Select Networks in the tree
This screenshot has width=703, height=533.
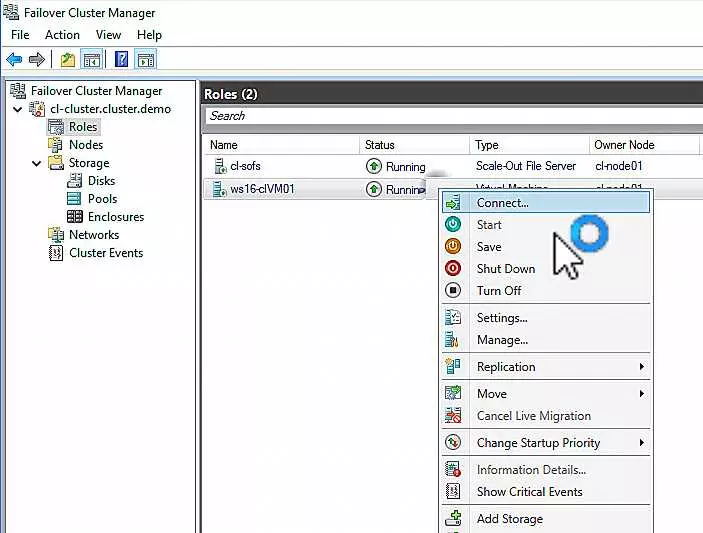(x=94, y=234)
